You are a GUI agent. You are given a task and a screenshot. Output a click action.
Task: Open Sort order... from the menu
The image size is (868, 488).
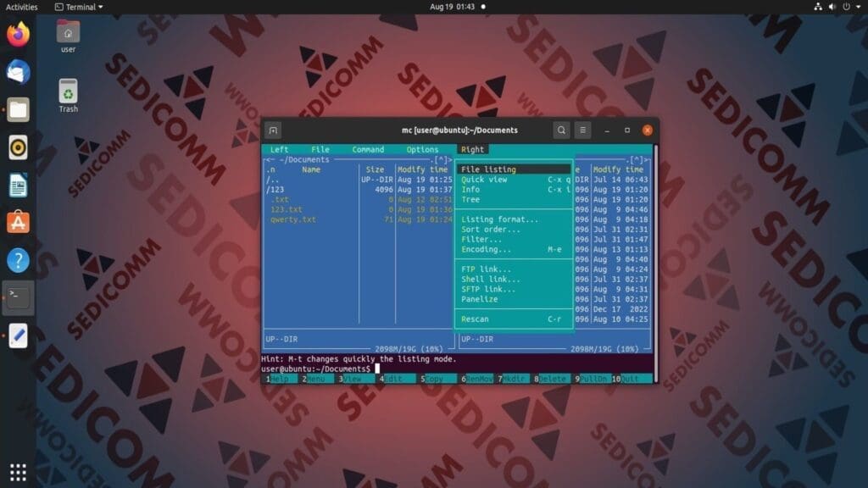[x=514, y=230]
